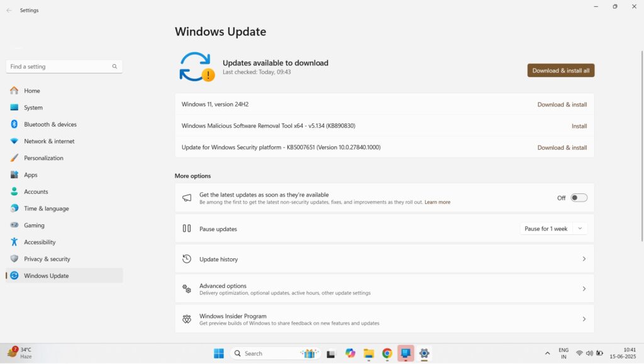
Task: Click the ENG IN language indicator
Action: 563,353
